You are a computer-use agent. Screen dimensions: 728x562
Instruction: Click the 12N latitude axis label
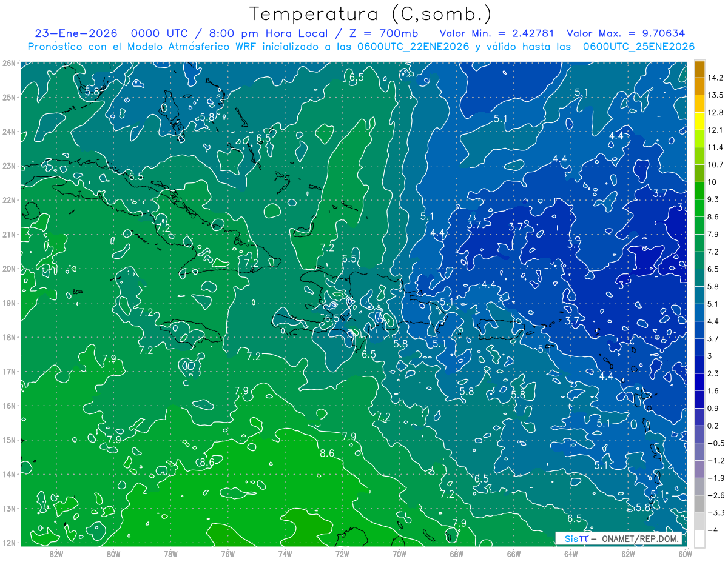[8, 543]
